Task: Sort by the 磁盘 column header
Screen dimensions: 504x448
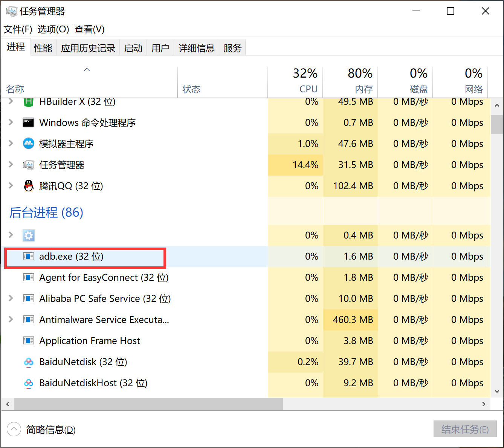Action: pos(405,82)
